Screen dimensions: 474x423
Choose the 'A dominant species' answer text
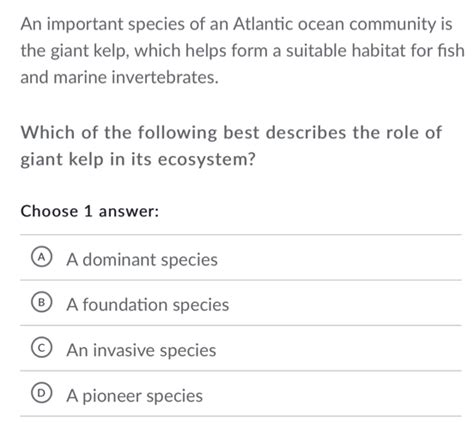142,259
